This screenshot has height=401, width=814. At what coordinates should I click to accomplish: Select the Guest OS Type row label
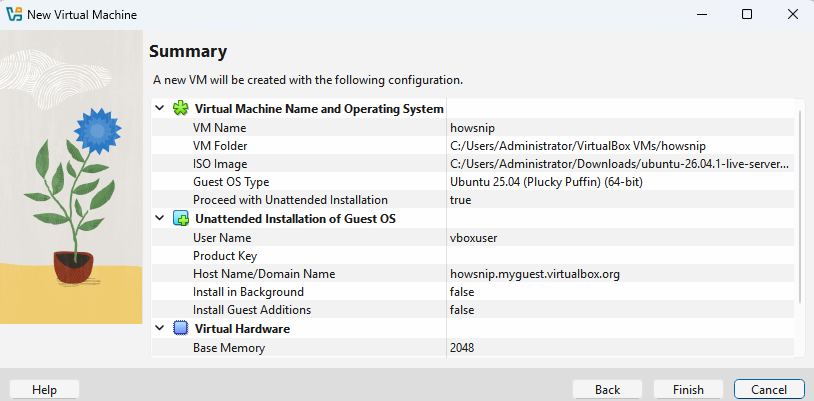point(231,182)
